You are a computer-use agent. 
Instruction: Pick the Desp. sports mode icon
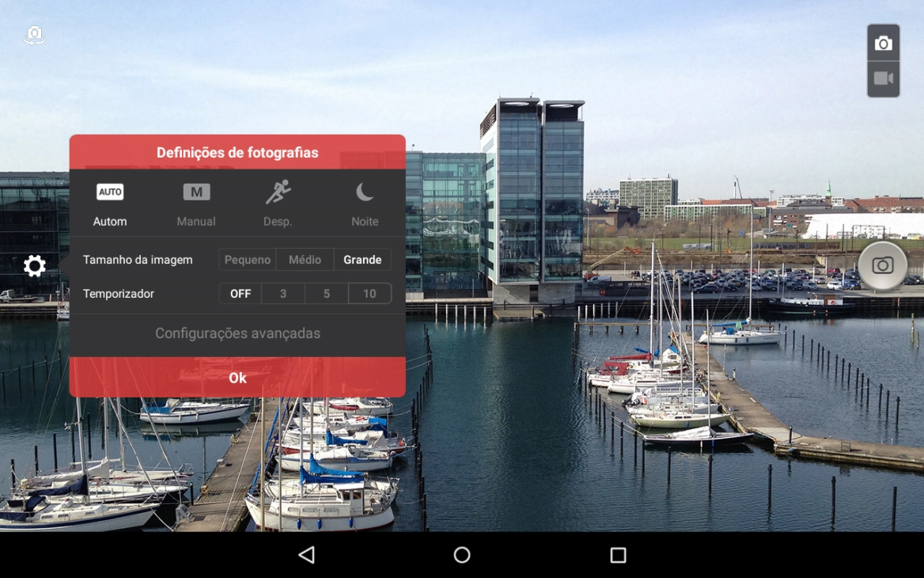coord(278,192)
